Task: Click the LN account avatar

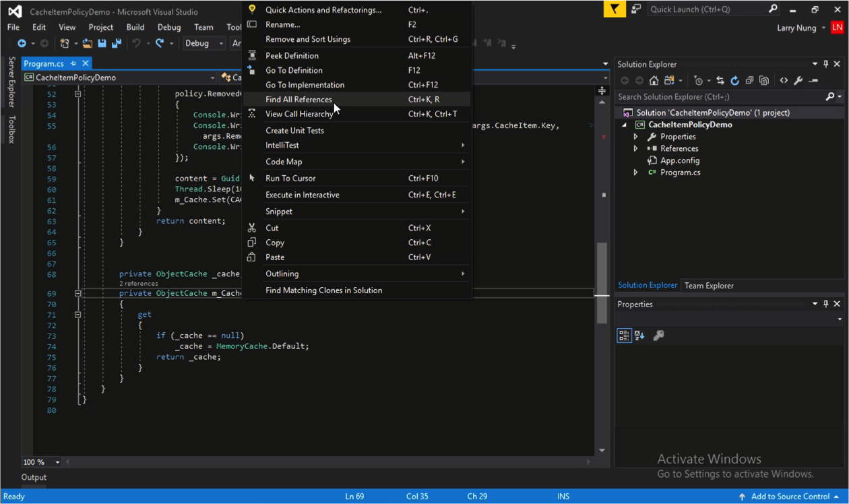Action: pyautogui.click(x=837, y=28)
